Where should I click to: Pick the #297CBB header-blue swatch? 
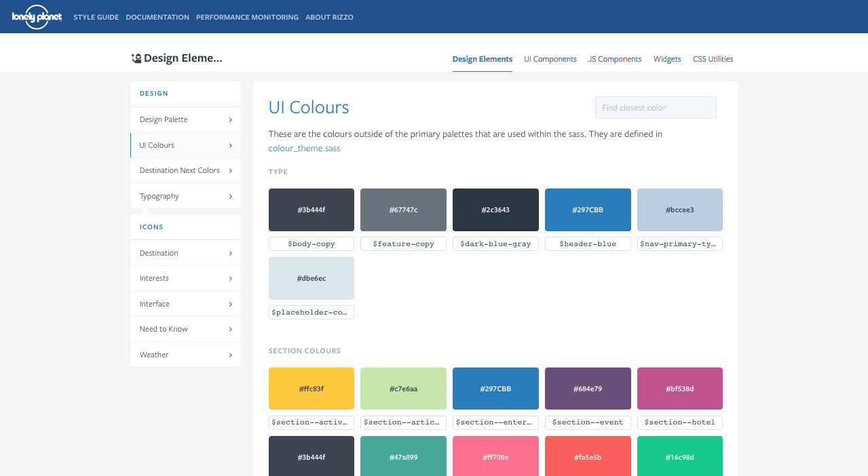point(588,210)
